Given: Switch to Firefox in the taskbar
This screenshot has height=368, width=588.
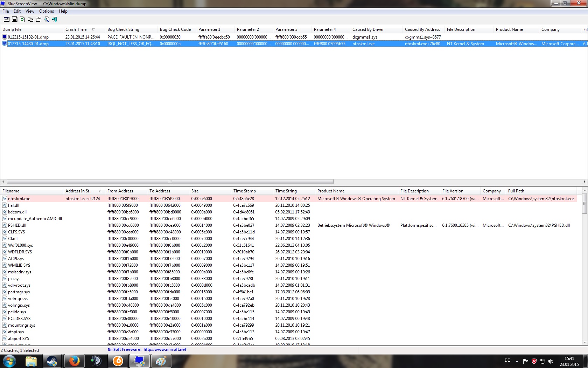Looking at the screenshot, I should tap(74, 361).
